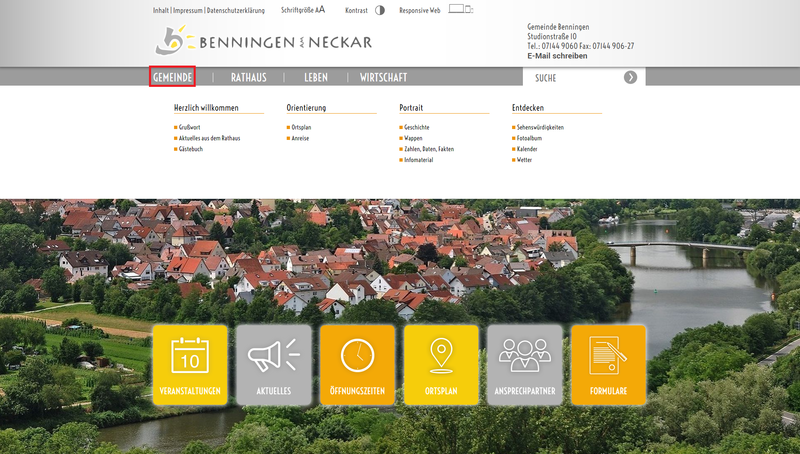This screenshot has width=800, height=454.
Task: Open the Öffnungszeiten clock tile
Action: (357, 365)
